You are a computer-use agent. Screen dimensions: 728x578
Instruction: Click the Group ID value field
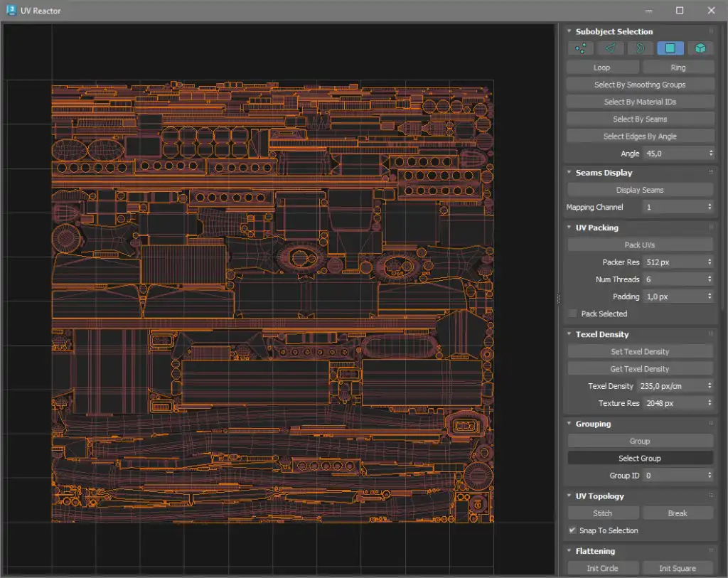click(x=673, y=476)
